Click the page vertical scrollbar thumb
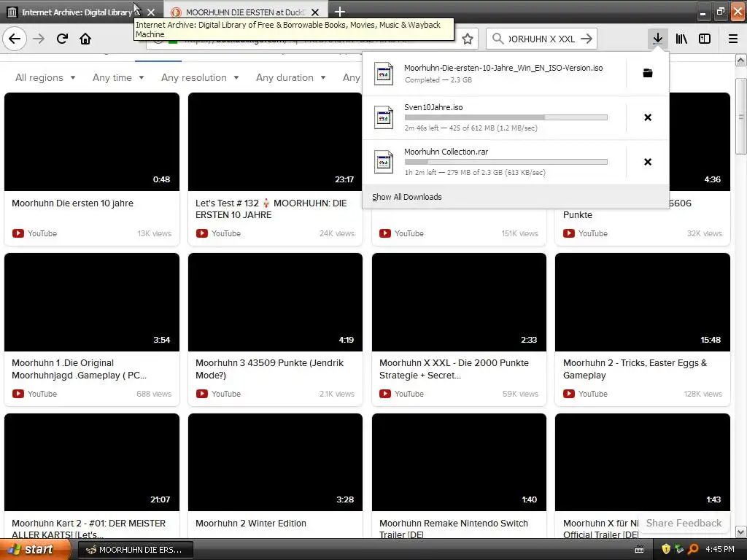747x560 pixels. click(741, 116)
